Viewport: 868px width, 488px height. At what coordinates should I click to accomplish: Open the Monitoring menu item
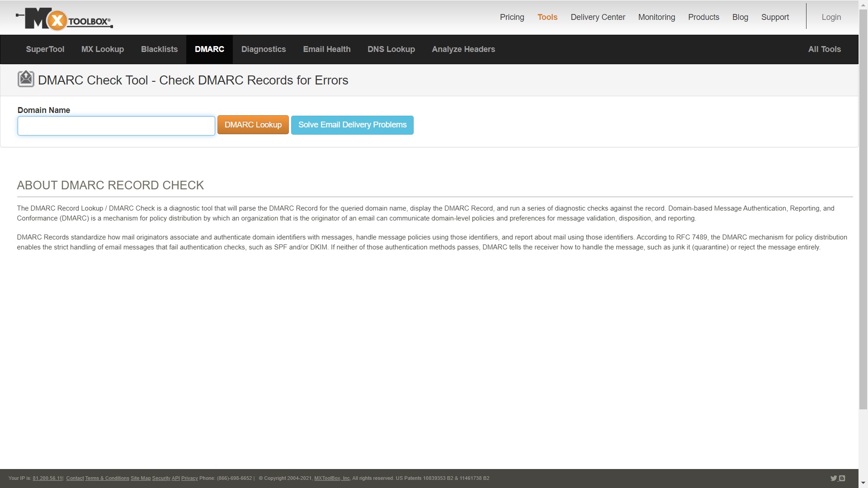pos(656,17)
